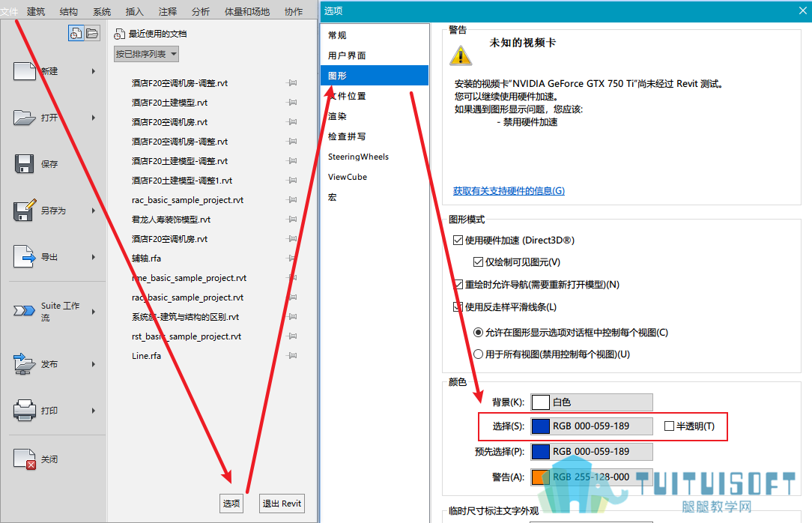The height and width of the screenshot is (523, 812).
Task: Enable 半透明 checkbox for selection
Action: pyautogui.click(x=669, y=426)
